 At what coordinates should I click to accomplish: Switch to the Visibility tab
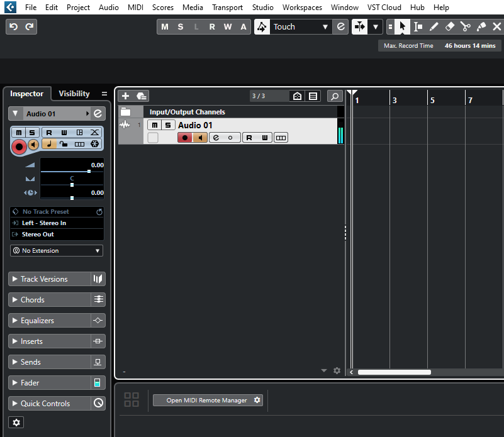point(74,94)
